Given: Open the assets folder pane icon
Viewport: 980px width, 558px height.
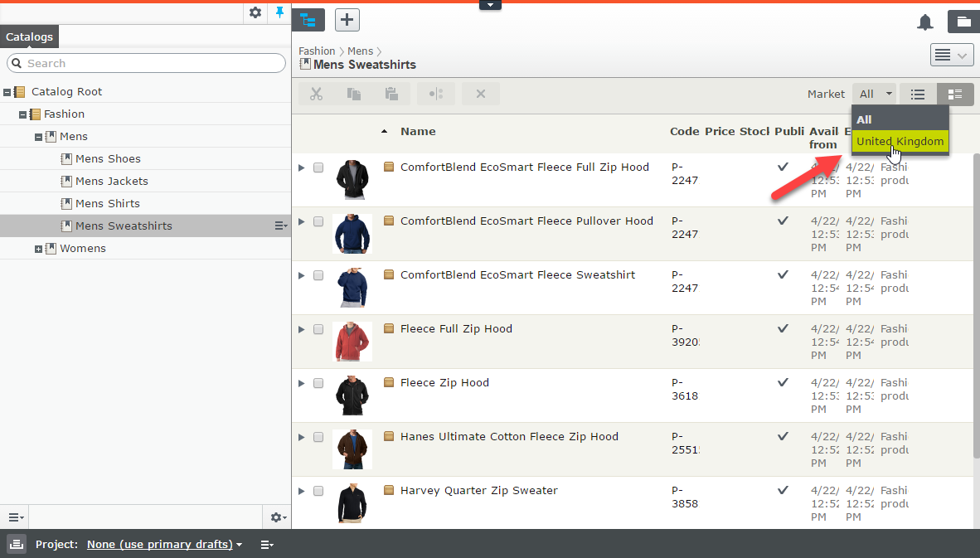Looking at the screenshot, I should (x=963, y=22).
